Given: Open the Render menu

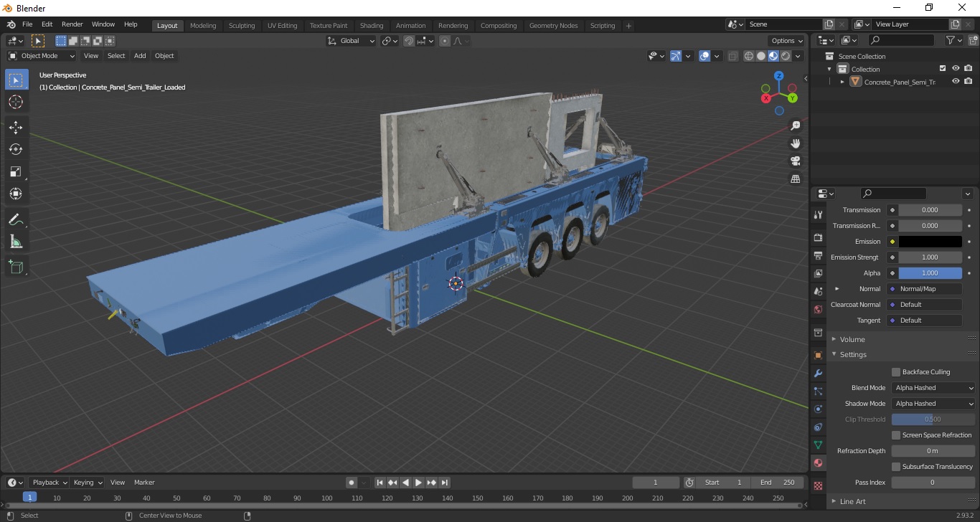Looking at the screenshot, I should click(72, 24).
